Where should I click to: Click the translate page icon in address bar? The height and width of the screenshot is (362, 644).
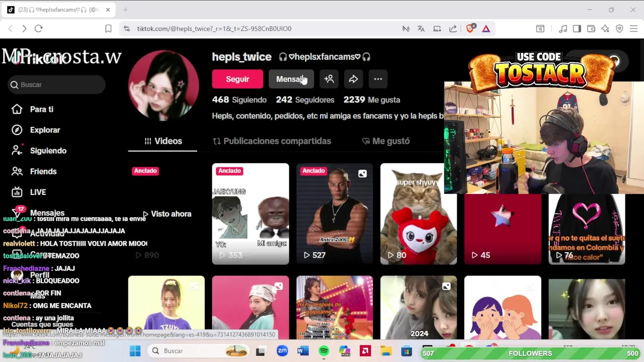click(x=421, y=29)
